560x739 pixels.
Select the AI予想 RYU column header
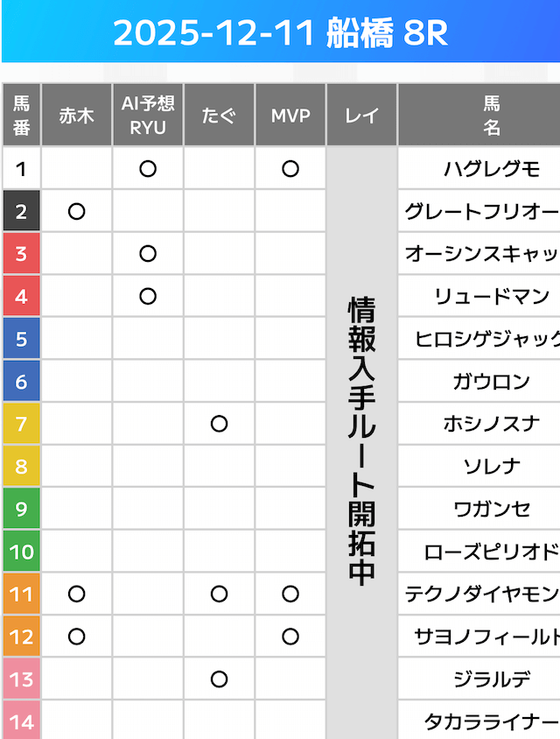[148, 115]
